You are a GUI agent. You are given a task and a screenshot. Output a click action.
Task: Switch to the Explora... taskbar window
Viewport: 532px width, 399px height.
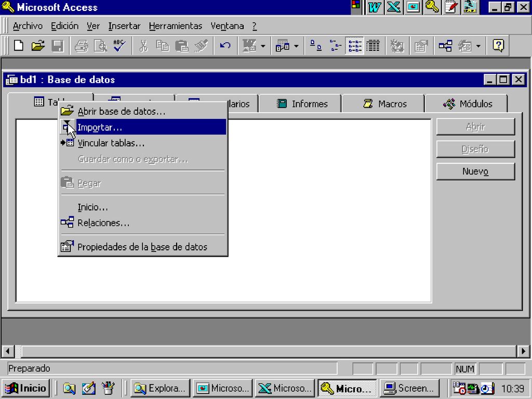[x=160, y=388]
